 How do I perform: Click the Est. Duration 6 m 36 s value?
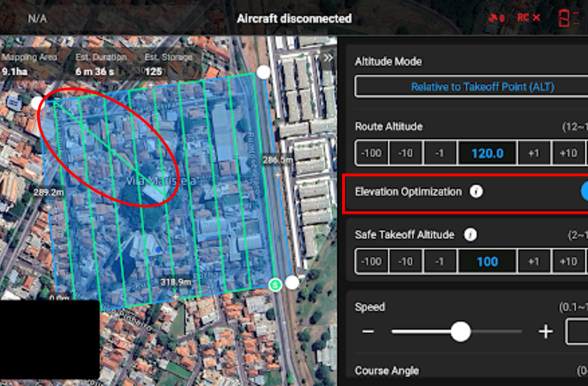(95, 71)
